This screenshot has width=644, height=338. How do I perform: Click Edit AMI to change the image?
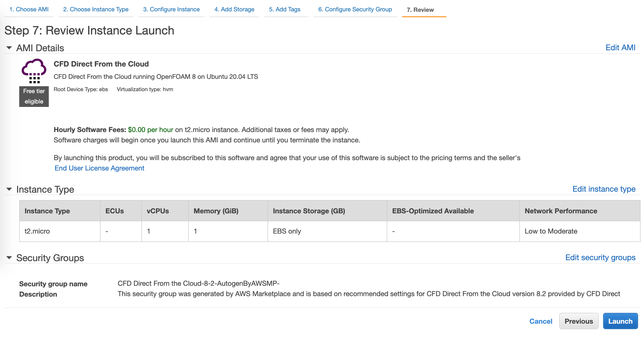pyautogui.click(x=620, y=48)
